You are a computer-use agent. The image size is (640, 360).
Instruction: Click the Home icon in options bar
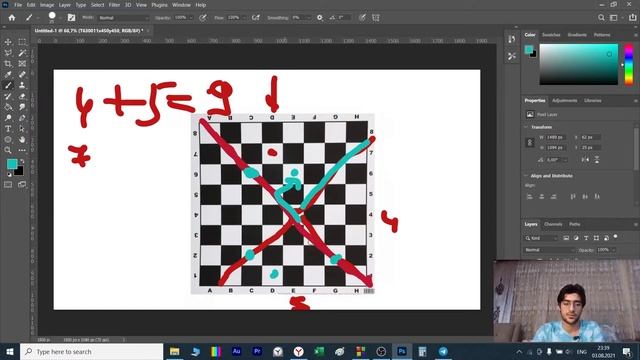12,18
